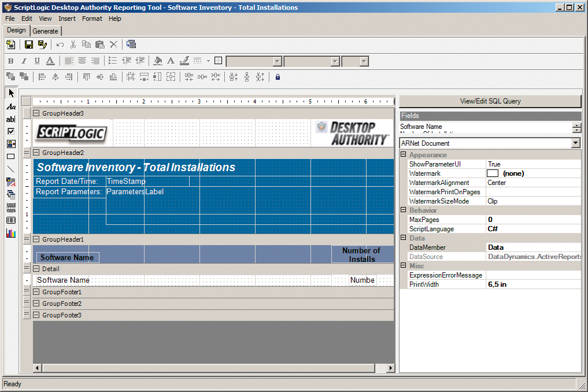Click the font color underlined A icon

pyautogui.click(x=50, y=61)
